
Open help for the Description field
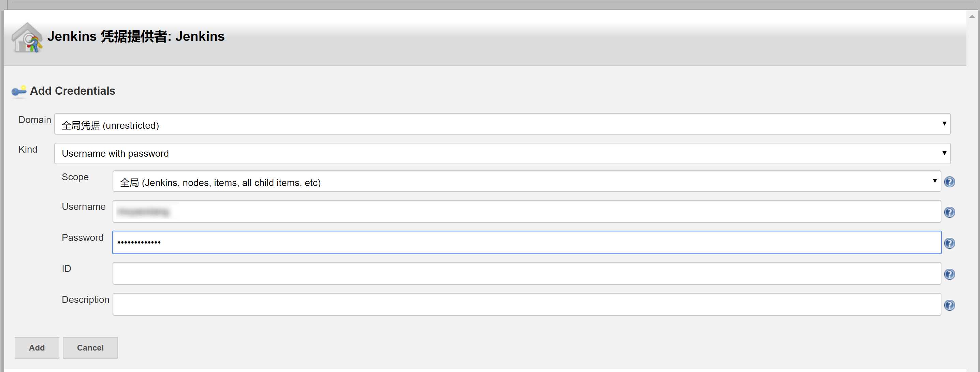(950, 305)
